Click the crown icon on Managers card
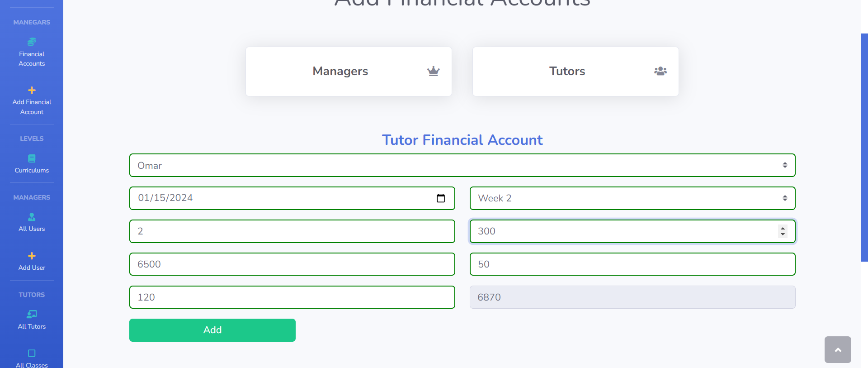Image resolution: width=868 pixels, height=368 pixels. coord(434,71)
